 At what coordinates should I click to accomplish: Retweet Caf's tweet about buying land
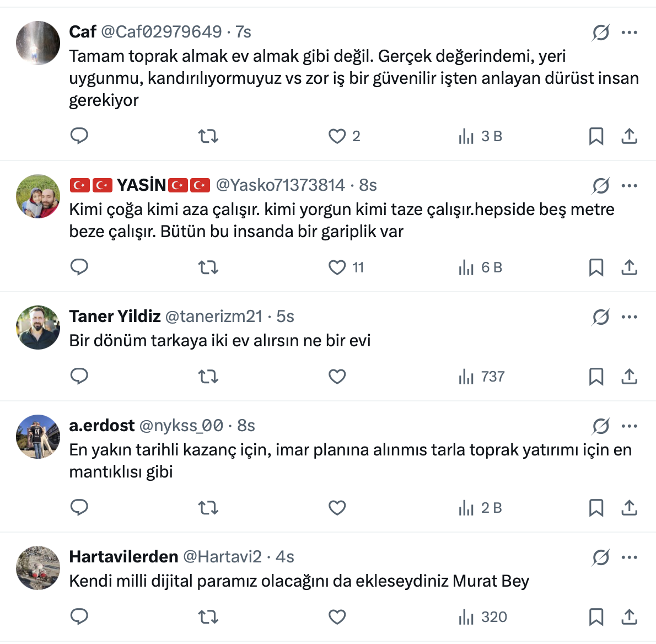coord(208,136)
